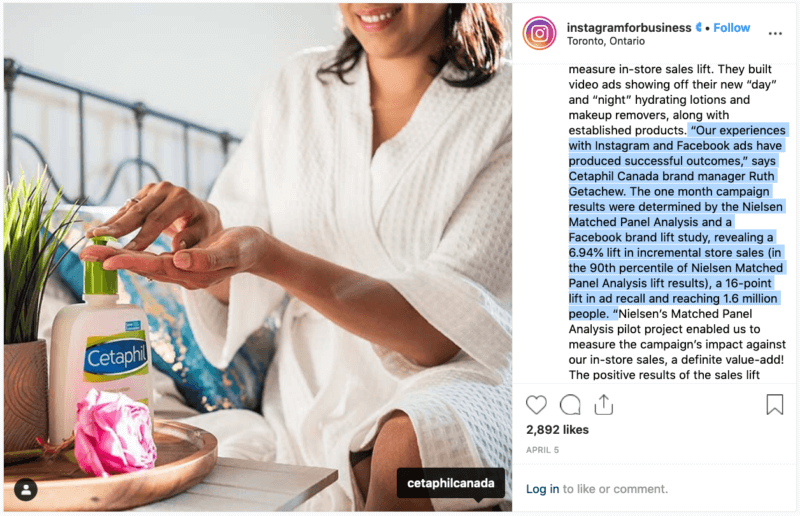Click the highlighted caption quote text
The image size is (800, 516).
tap(676, 222)
